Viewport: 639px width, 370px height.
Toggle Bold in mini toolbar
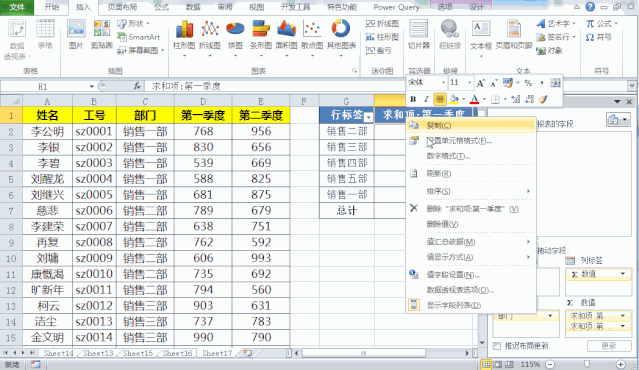click(x=413, y=99)
